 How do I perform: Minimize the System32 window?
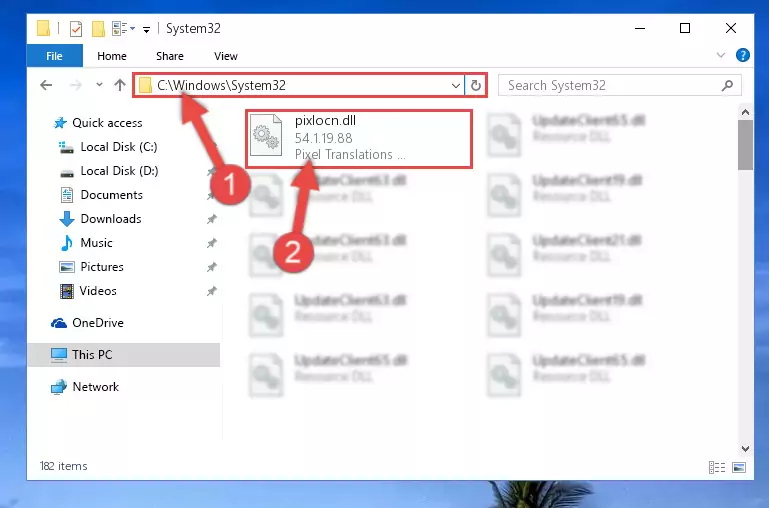point(640,28)
